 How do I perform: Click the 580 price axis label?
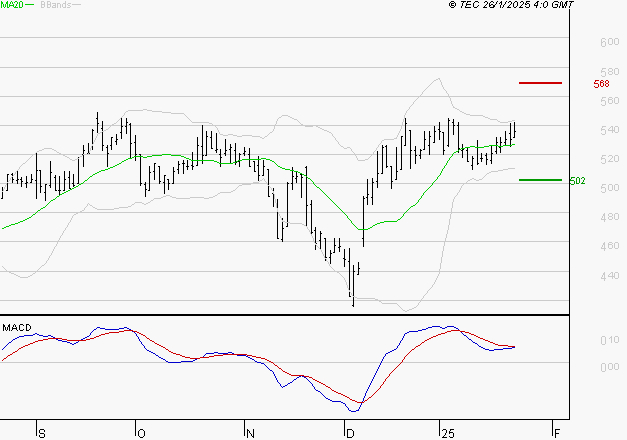[610, 72]
